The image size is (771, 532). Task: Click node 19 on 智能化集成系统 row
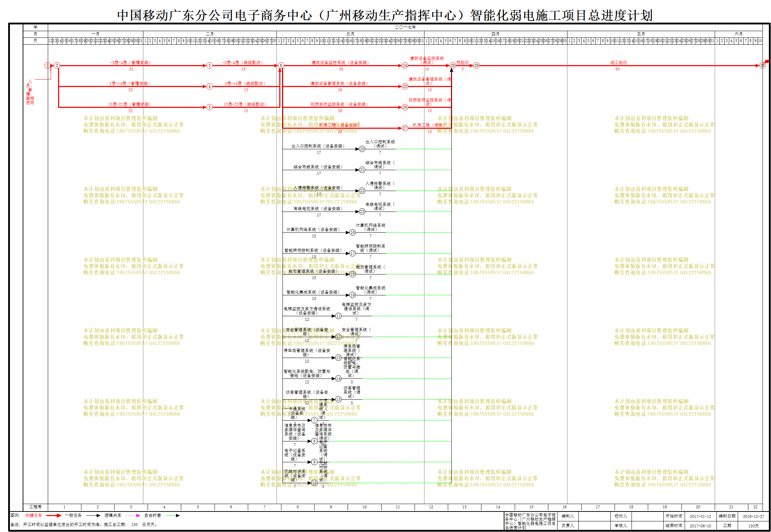tap(353, 295)
